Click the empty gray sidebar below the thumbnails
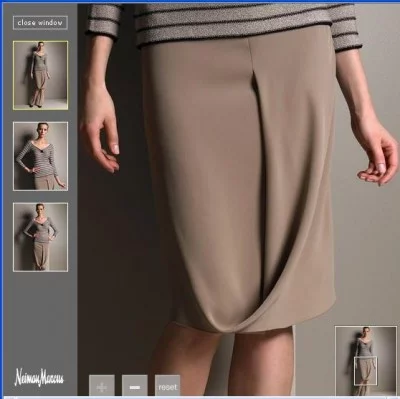400x399 pixels. coord(40,317)
